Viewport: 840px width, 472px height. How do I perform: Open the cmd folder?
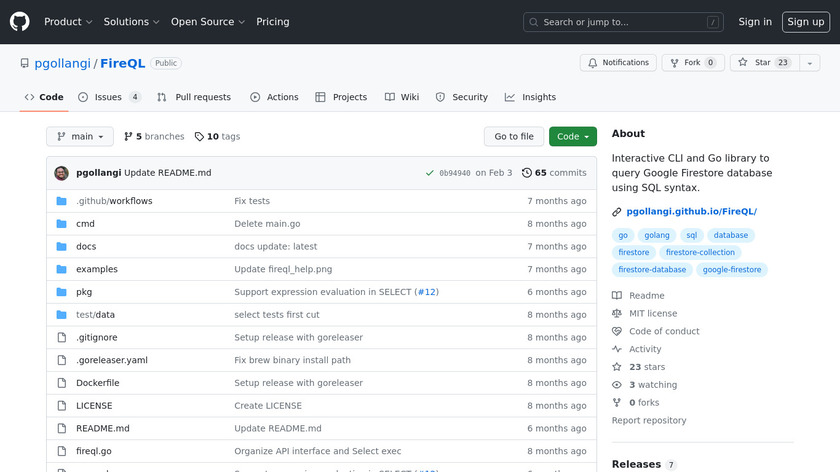(85, 224)
